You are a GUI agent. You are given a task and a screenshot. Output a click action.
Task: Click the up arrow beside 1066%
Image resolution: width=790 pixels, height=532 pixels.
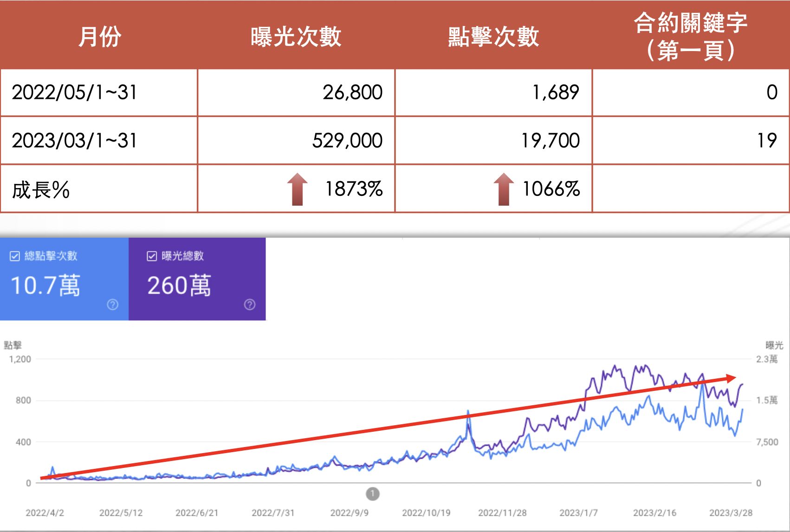[x=504, y=189]
